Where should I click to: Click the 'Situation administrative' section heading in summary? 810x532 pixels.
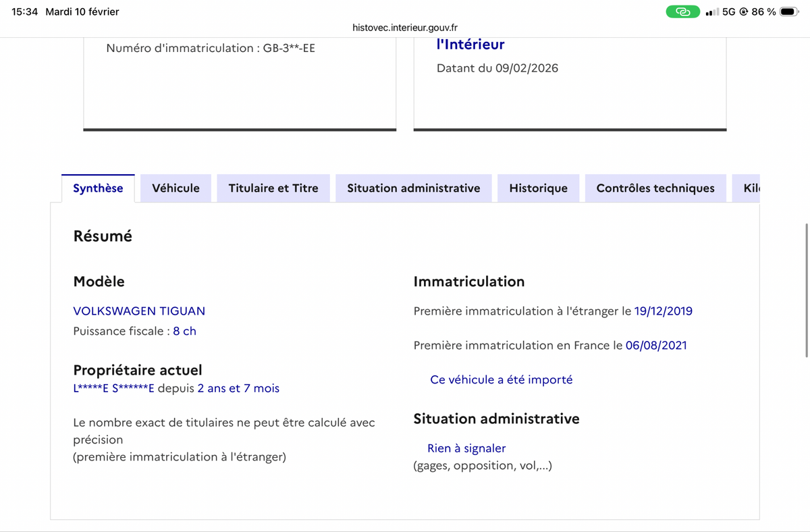(496, 419)
